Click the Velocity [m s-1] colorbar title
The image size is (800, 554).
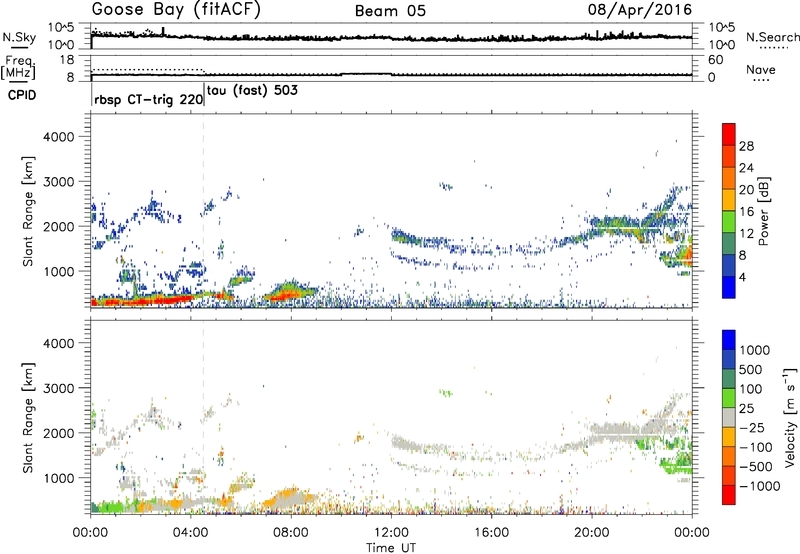[790, 417]
